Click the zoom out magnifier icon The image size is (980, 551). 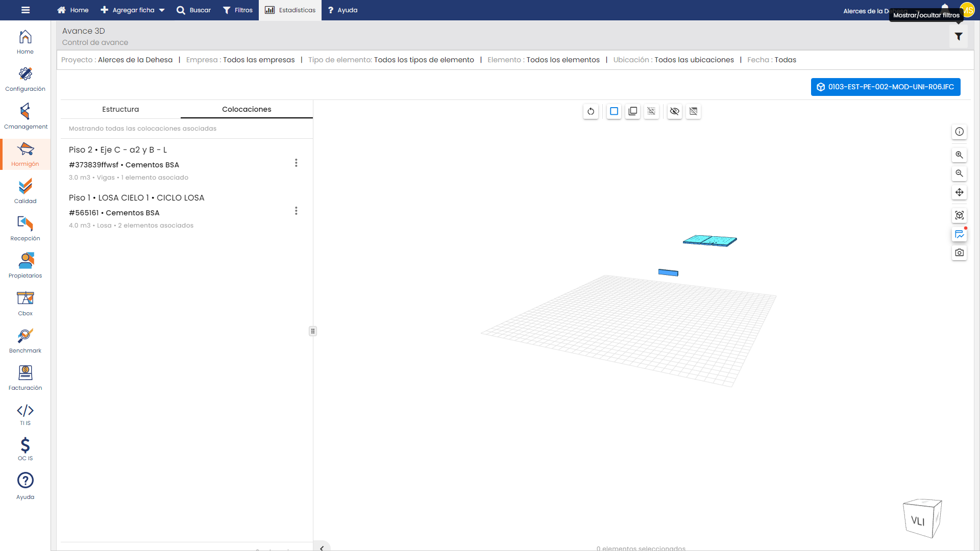(959, 173)
